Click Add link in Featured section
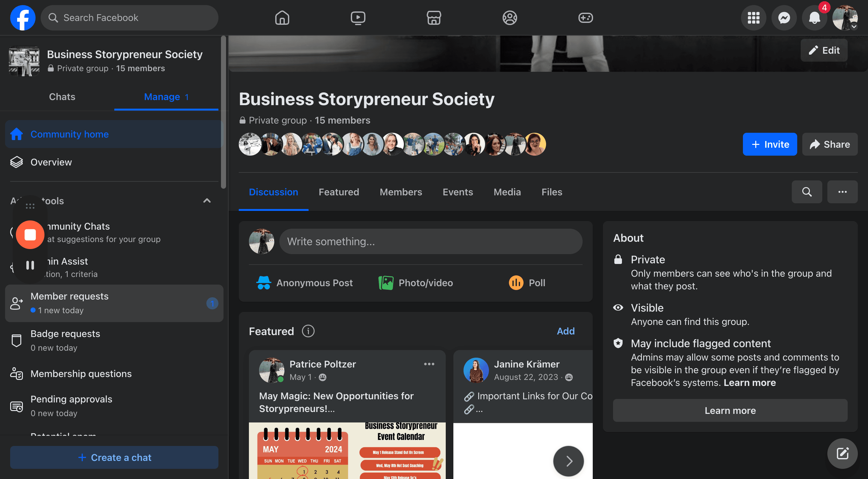868x479 pixels. click(566, 331)
